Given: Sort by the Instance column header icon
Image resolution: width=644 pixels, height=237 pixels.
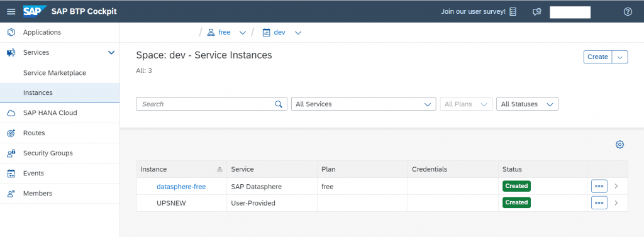Looking at the screenshot, I should click(219, 169).
